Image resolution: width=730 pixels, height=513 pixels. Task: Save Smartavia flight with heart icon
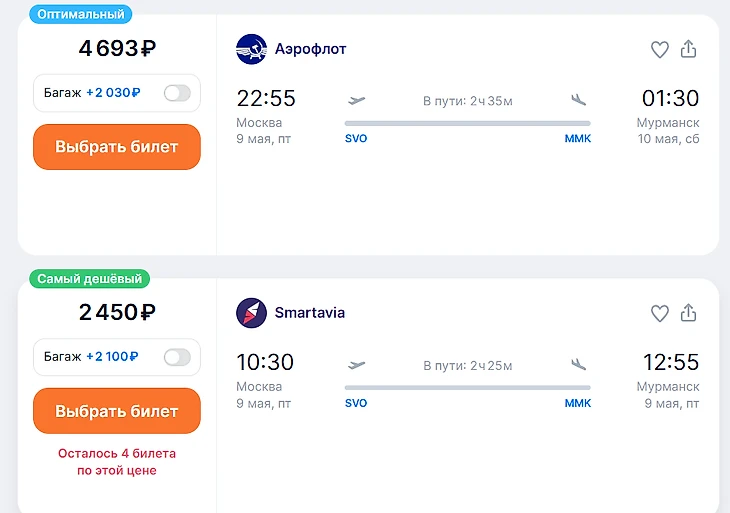659,313
